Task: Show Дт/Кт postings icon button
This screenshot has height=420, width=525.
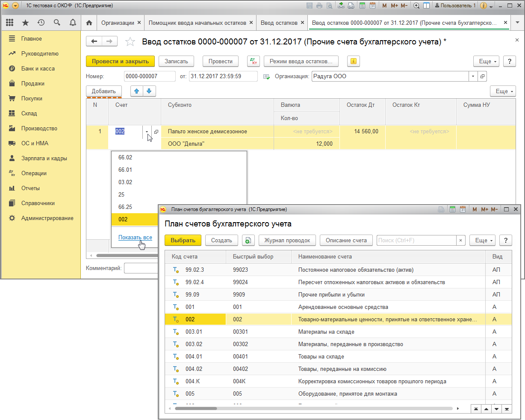Action: 254,61
